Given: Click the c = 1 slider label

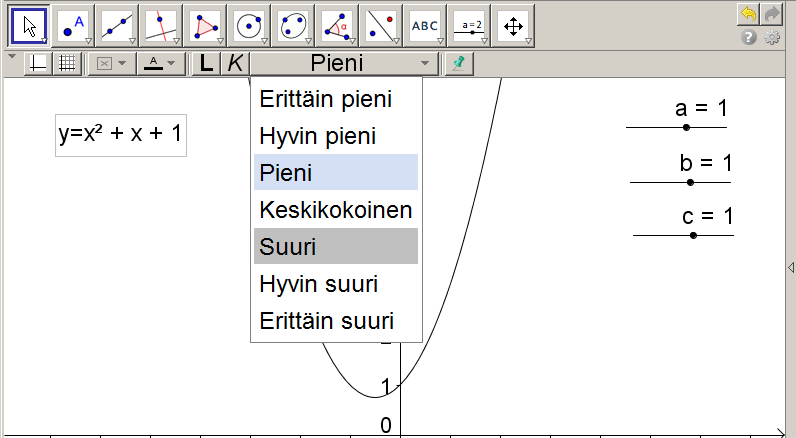Looking at the screenshot, I should click(x=708, y=216).
